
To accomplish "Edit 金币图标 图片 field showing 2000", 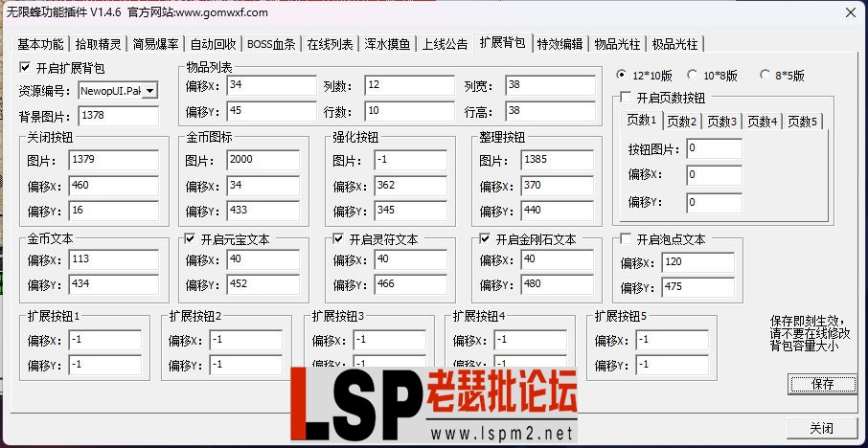I will coord(263,161).
